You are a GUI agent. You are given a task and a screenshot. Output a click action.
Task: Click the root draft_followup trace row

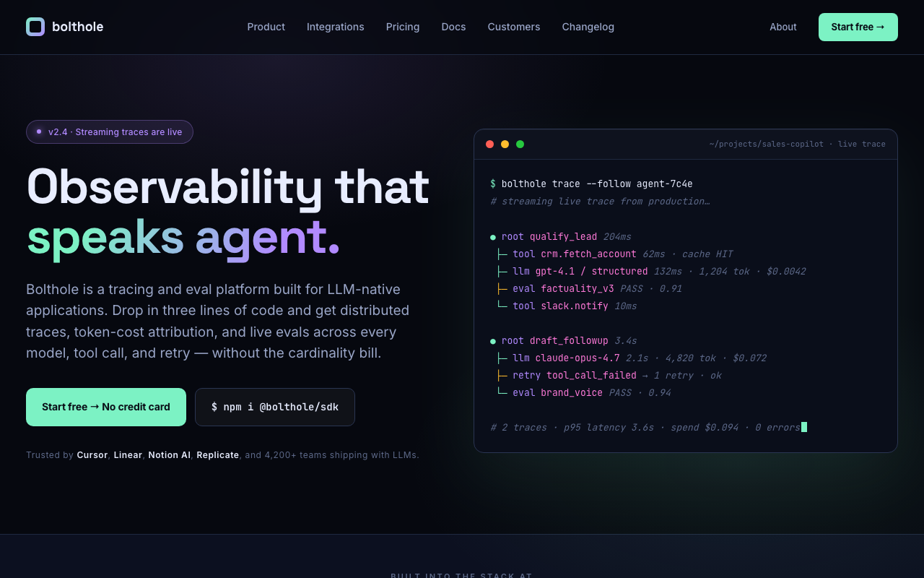pos(564,340)
